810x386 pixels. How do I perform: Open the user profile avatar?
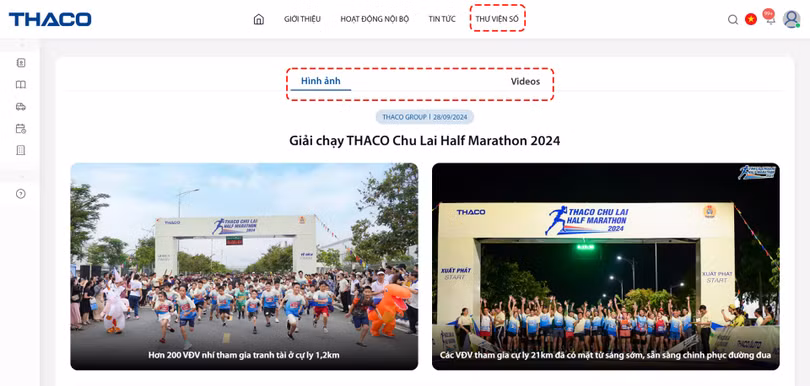click(791, 19)
